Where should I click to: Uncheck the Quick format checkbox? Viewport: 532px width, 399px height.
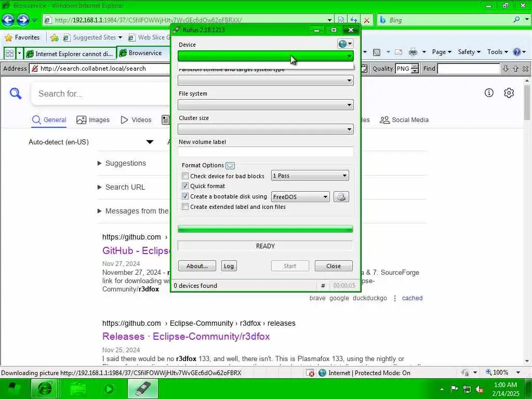pyautogui.click(x=185, y=186)
